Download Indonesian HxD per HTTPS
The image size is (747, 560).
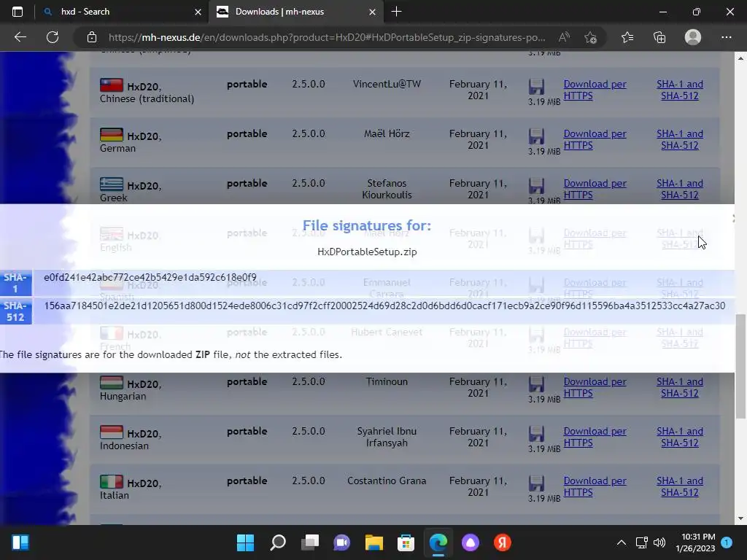coord(595,437)
